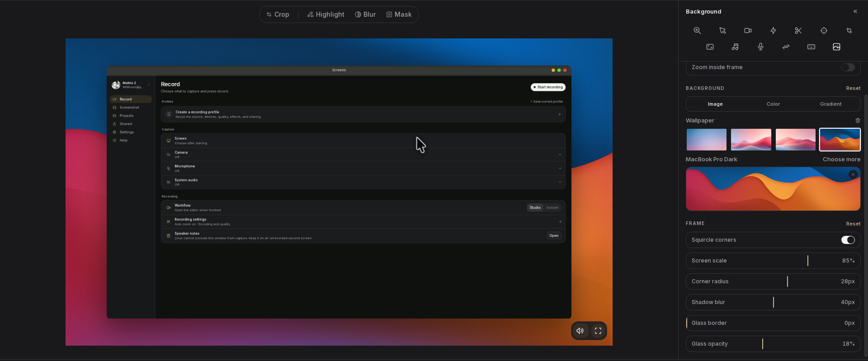Enter fullscreen preview mode

598,331
